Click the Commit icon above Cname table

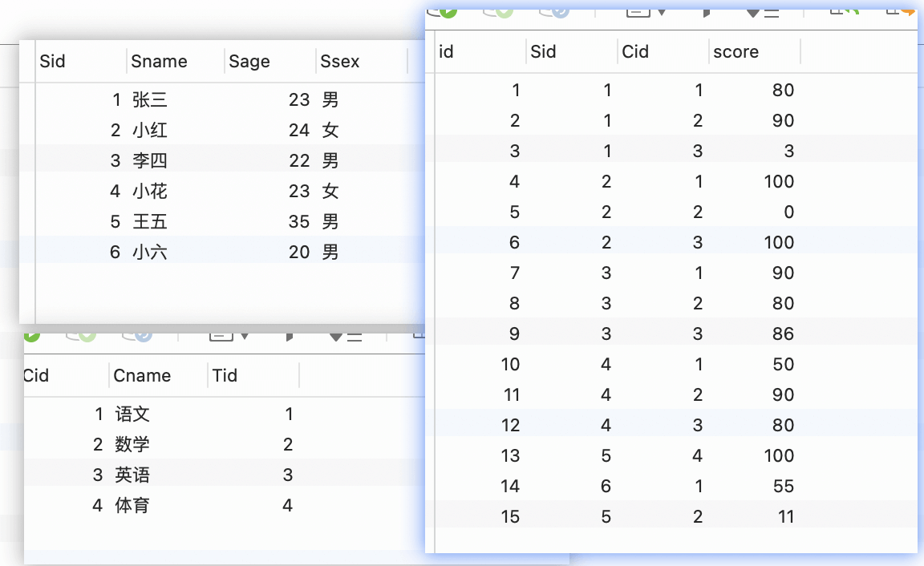(x=81, y=336)
